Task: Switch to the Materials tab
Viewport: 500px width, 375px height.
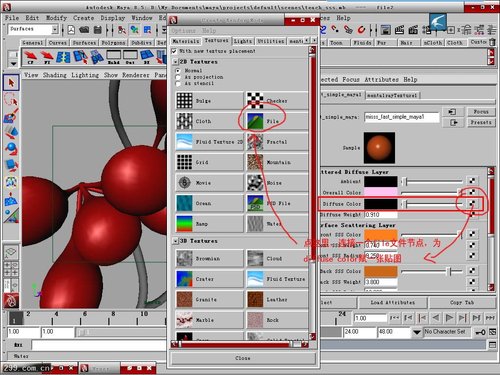Action: point(186,41)
